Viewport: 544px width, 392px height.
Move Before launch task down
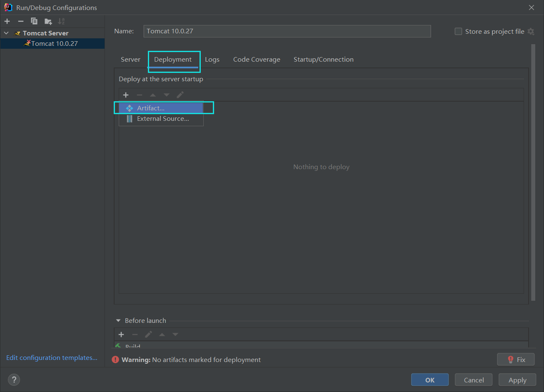(x=175, y=335)
